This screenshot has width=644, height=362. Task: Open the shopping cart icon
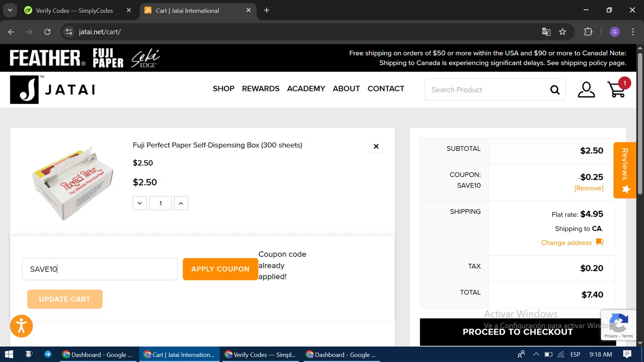click(x=617, y=89)
